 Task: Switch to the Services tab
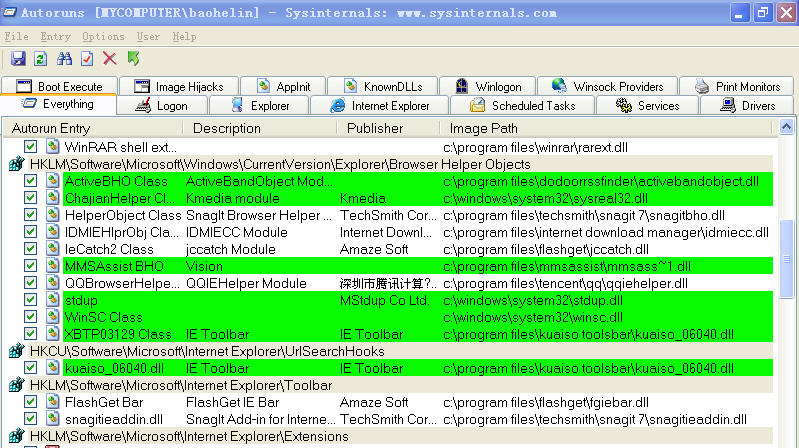coord(647,106)
